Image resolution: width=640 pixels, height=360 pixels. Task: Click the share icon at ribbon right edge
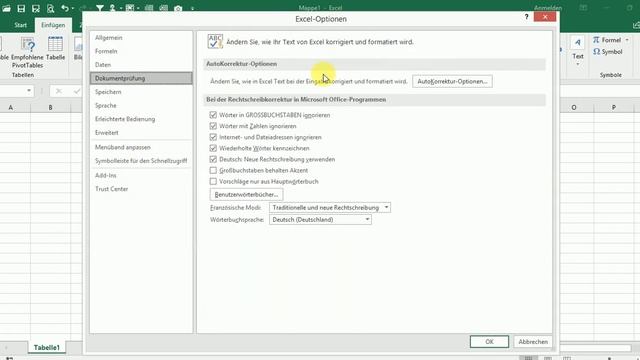point(636,25)
